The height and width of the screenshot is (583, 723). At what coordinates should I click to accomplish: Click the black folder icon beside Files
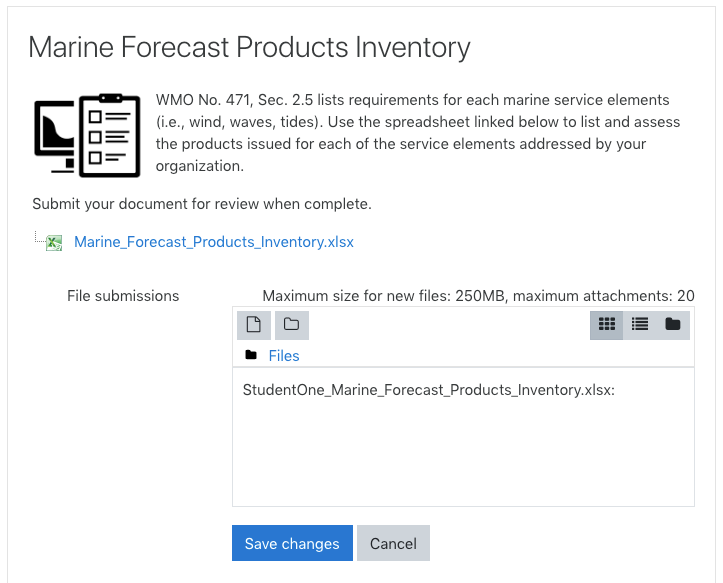[x=251, y=355]
